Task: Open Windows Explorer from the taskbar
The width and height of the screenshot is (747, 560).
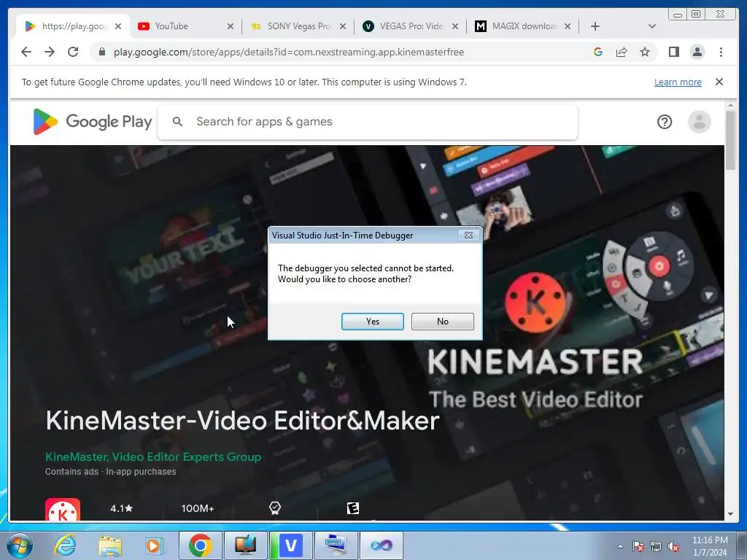Action: tap(110, 545)
